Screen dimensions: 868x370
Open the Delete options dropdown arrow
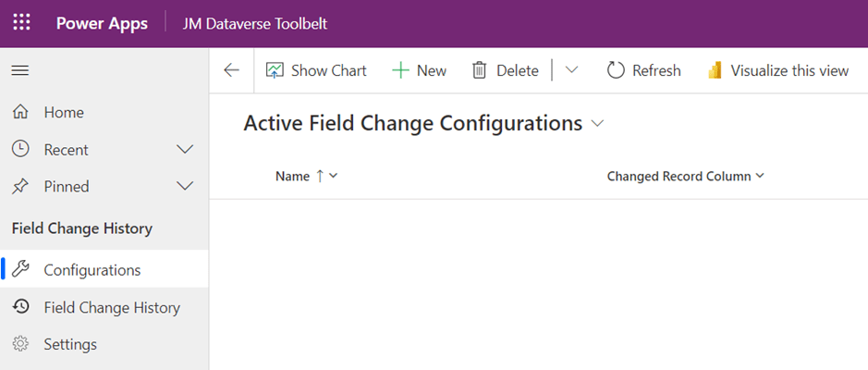tap(571, 71)
